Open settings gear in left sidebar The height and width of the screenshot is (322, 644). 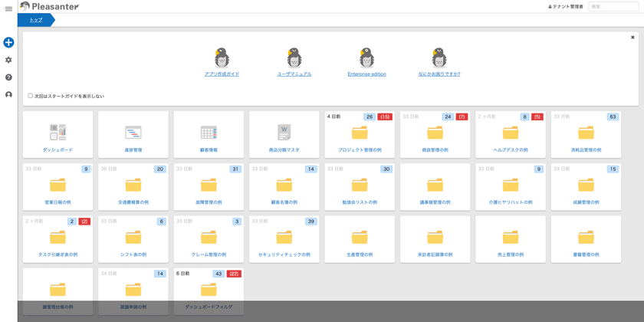tap(8, 60)
